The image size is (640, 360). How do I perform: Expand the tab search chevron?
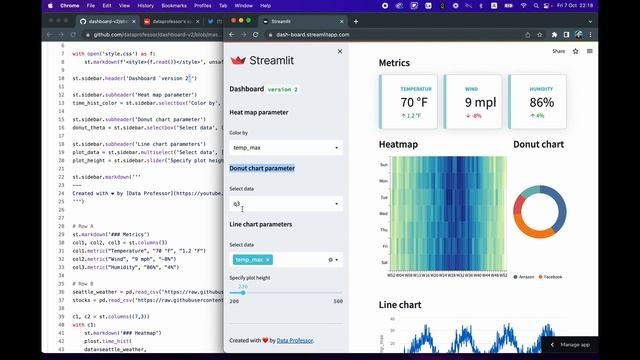(590, 21)
